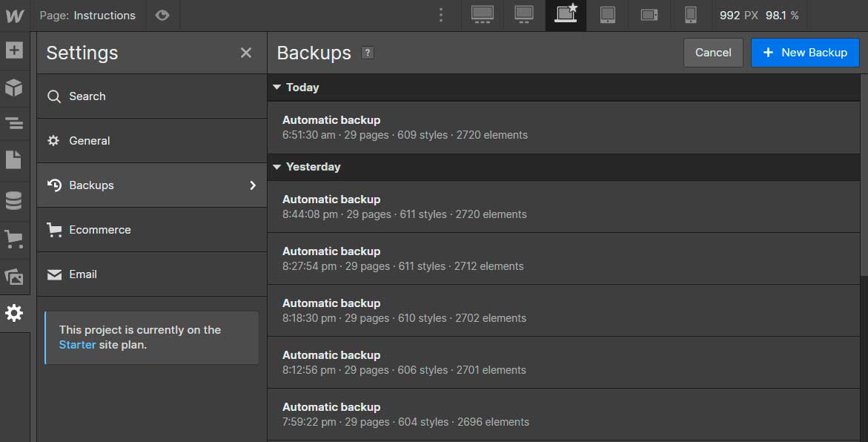Follow the Starter site plan link
Screen dimensions: 868x442
pos(77,345)
